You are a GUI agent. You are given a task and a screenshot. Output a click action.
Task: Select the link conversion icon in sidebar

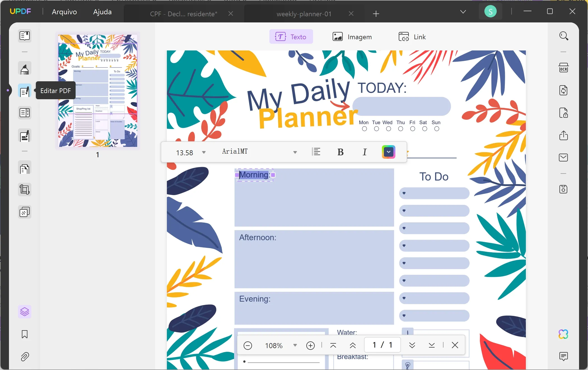click(x=564, y=90)
